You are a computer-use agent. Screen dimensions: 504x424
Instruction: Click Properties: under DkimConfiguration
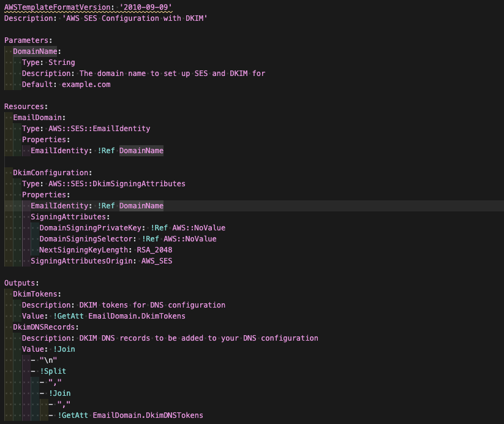click(x=46, y=195)
